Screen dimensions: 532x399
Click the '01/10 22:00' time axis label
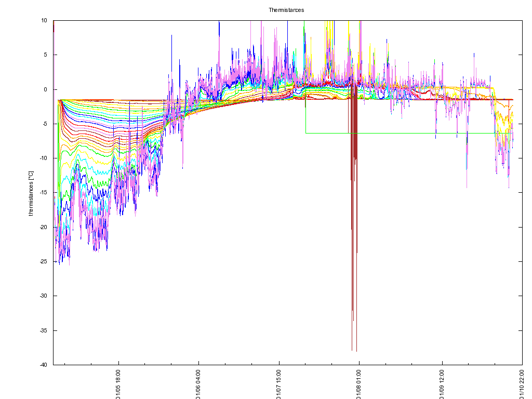(x=522, y=384)
